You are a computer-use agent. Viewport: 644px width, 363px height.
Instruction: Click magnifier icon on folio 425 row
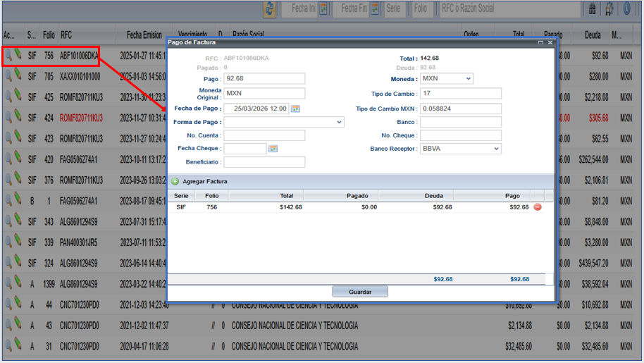tap(8, 96)
